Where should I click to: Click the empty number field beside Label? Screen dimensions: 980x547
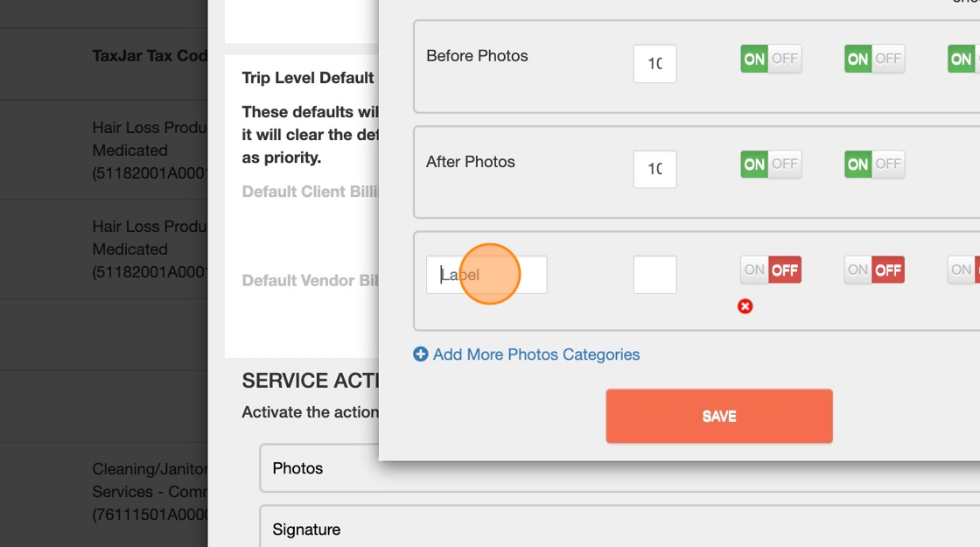[x=654, y=275]
